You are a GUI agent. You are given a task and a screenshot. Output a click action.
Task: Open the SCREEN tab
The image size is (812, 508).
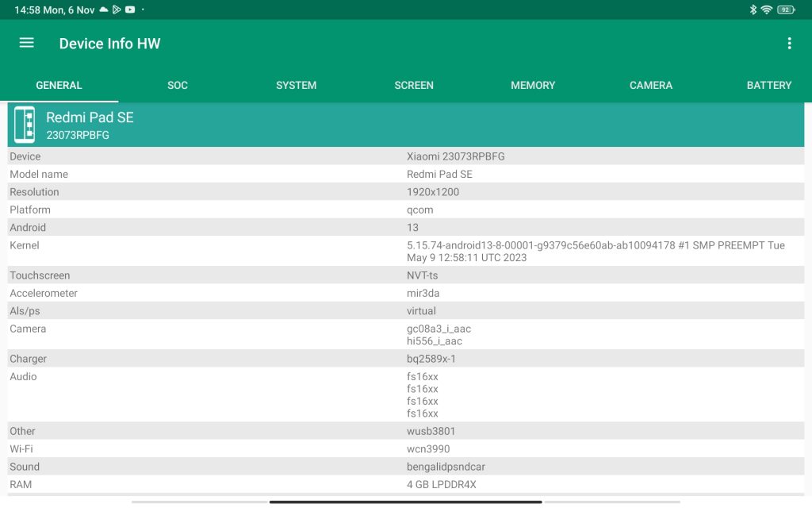tap(414, 85)
